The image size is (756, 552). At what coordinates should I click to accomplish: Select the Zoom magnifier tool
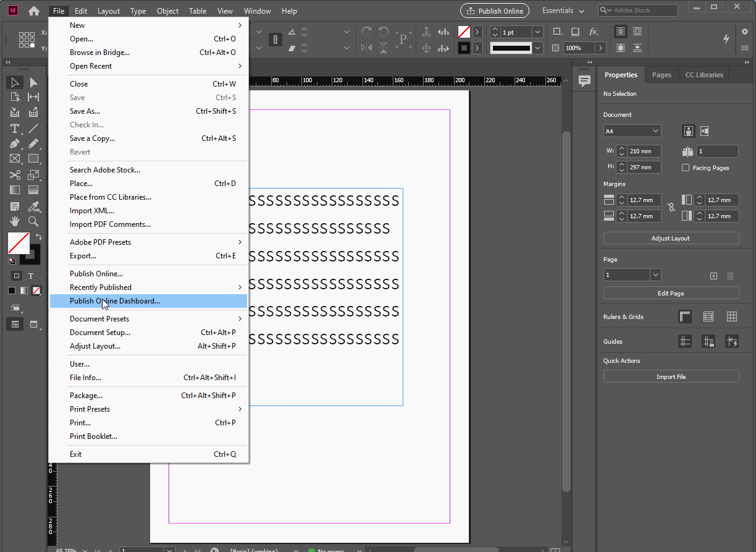pos(33,221)
